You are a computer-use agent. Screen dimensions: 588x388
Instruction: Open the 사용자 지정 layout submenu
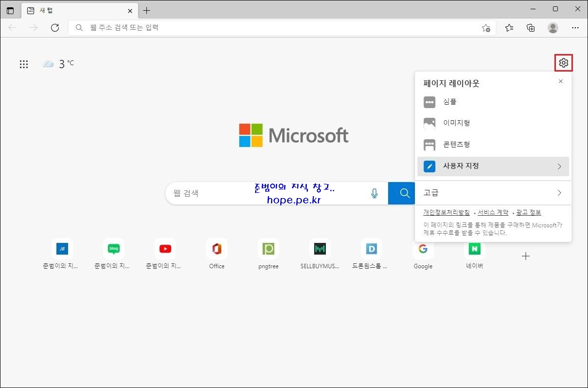(493, 166)
